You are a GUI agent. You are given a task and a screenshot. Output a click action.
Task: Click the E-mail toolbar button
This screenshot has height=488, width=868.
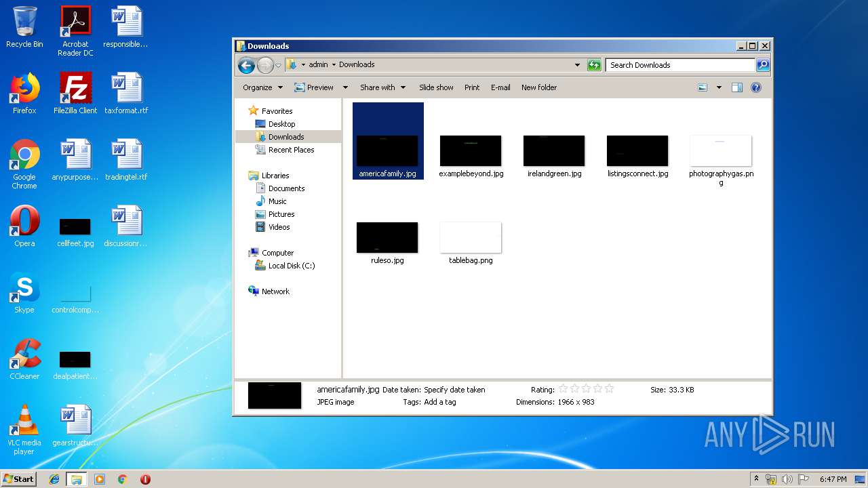(500, 87)
